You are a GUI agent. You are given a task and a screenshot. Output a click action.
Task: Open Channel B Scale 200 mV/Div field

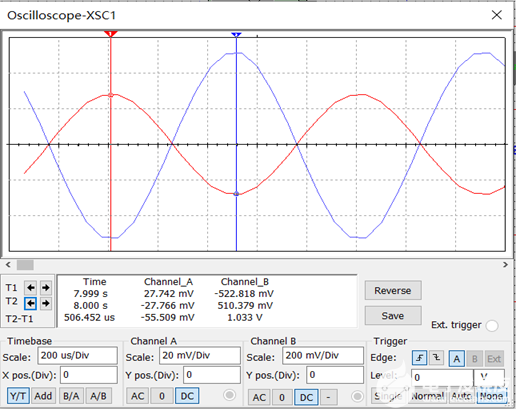coord(323,355)
